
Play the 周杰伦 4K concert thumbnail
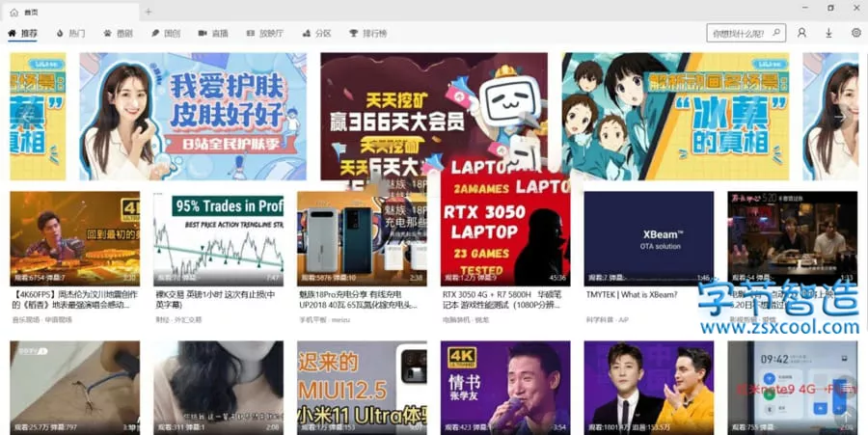pos(74,238)
